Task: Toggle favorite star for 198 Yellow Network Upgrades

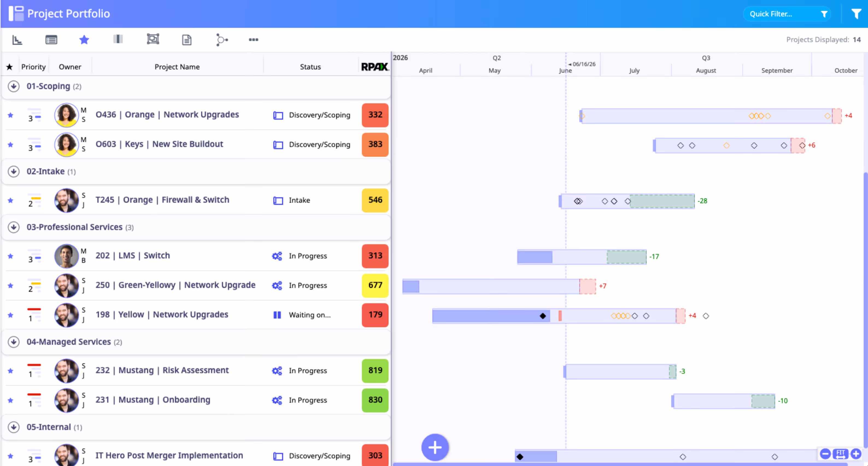Action: pyautogui.click(x=10, y=315)
